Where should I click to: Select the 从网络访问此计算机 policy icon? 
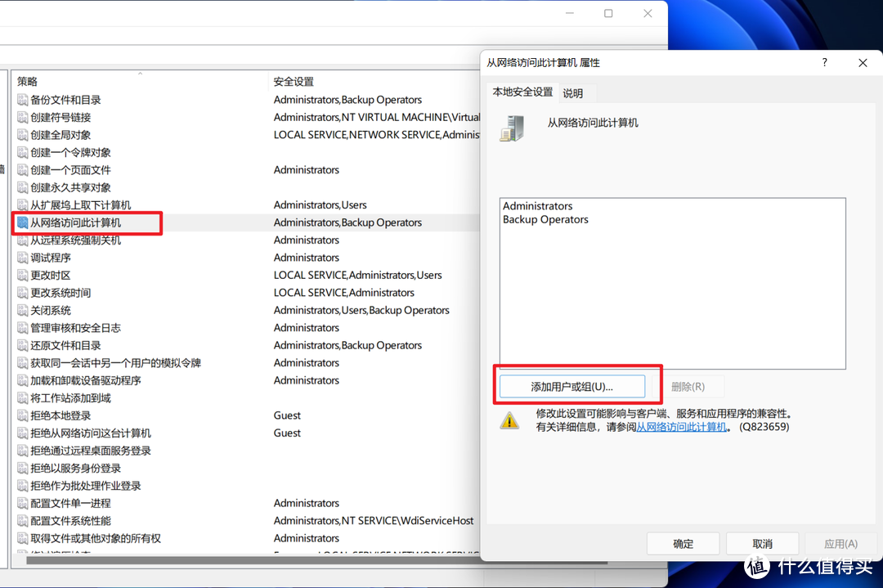click(x=22, y=222)
